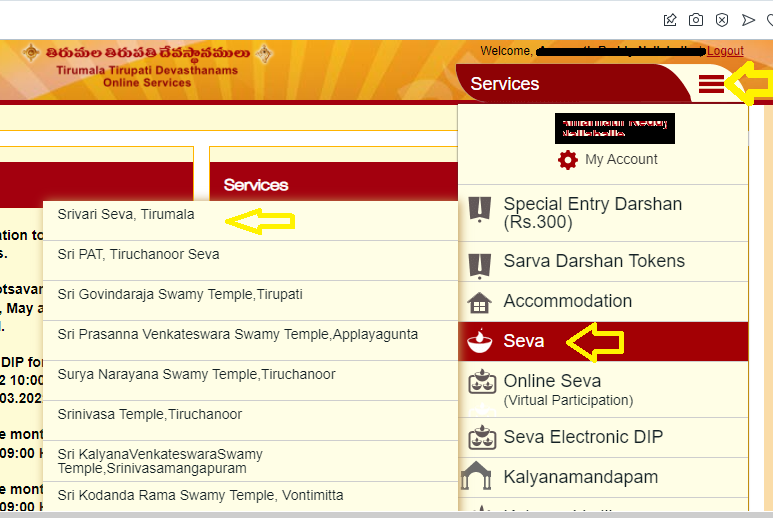Viewport: 773px width, 518px height.
Task: Open the Accommodation service
Action: point(603,301)
